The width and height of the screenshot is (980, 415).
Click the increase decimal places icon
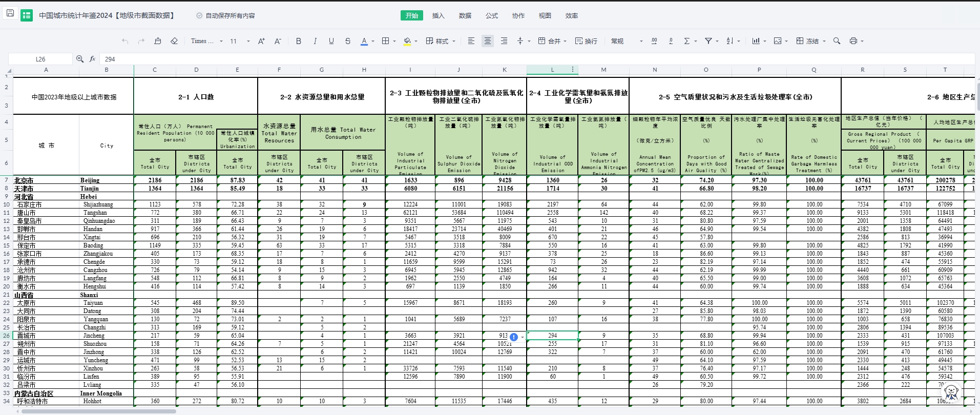654,41
